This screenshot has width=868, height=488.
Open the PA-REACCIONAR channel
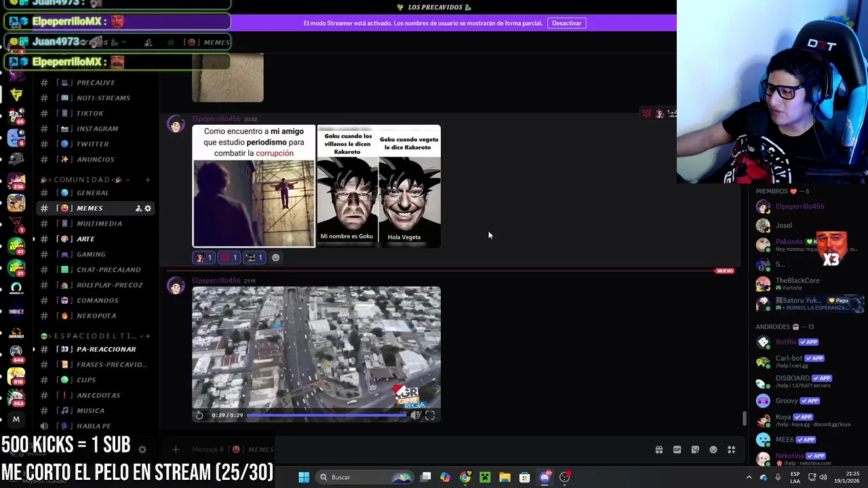(95, 349)
